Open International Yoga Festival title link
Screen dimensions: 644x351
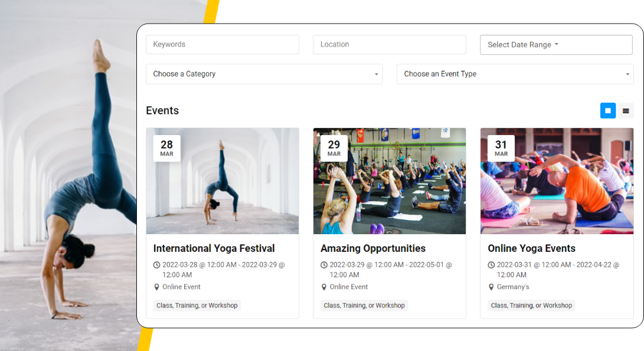point(214,248)
